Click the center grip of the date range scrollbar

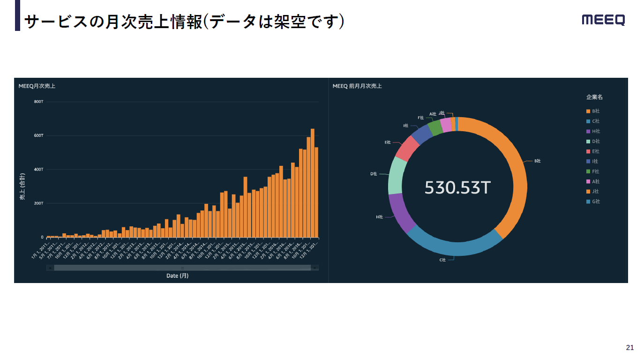pos(182,268)
